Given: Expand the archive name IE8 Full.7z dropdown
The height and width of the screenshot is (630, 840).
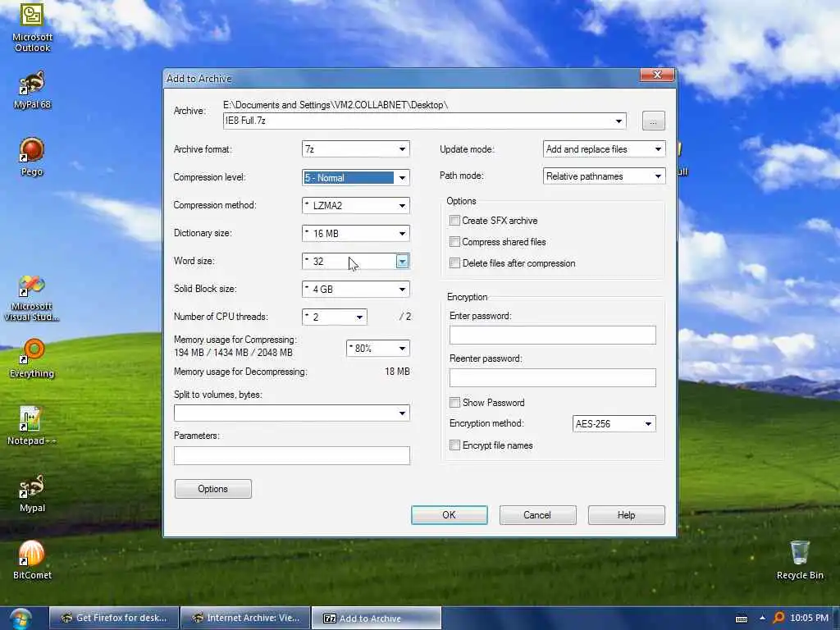Looking at the screenshot, I should [619, 121].
